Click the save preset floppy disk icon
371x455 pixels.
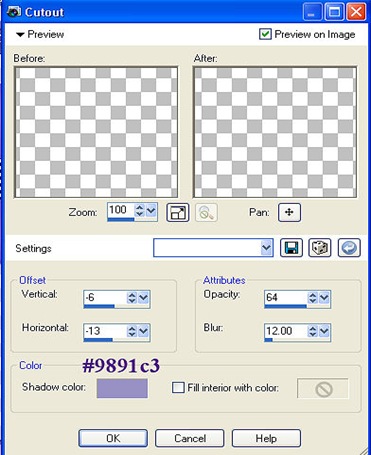pyautogui.click(x=291, y=248)
